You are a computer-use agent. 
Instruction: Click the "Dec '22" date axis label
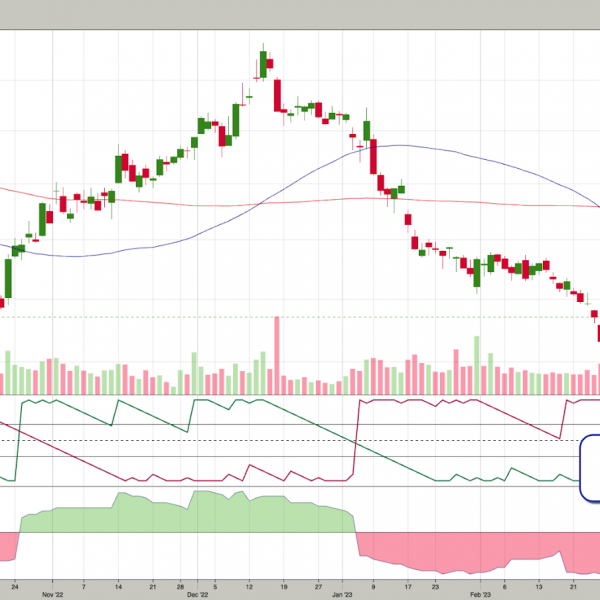point(197,594)
